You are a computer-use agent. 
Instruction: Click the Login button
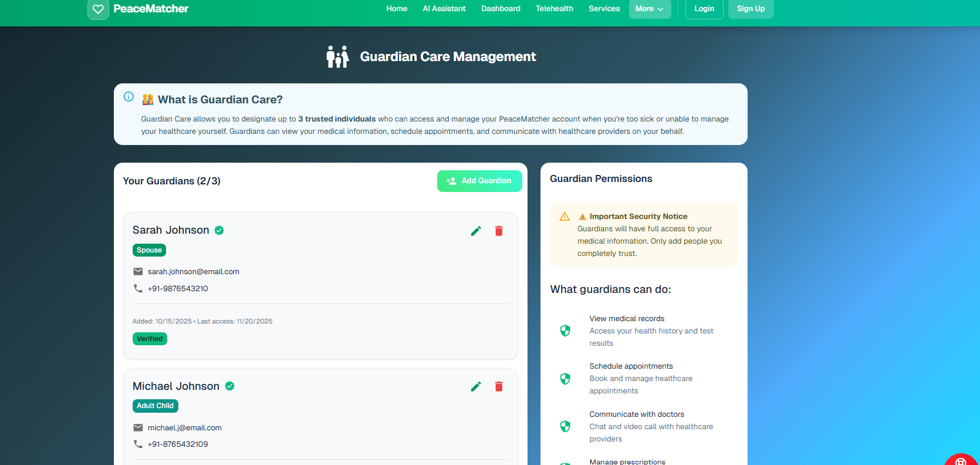pos(704,9)
